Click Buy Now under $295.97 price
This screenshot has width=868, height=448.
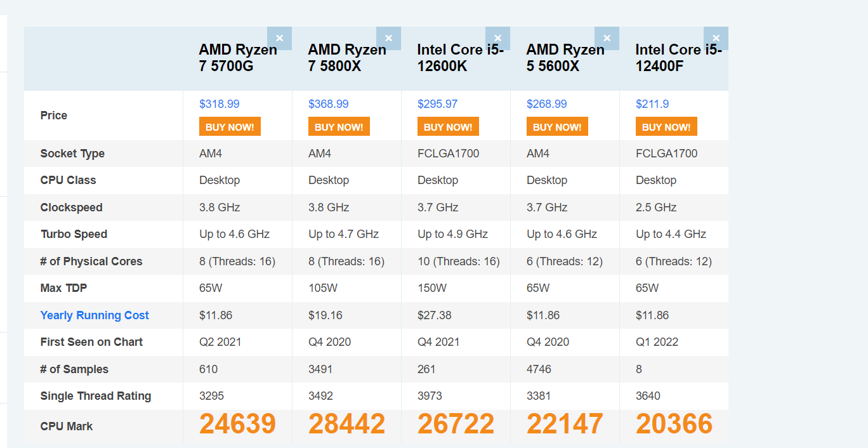point(448,127)
